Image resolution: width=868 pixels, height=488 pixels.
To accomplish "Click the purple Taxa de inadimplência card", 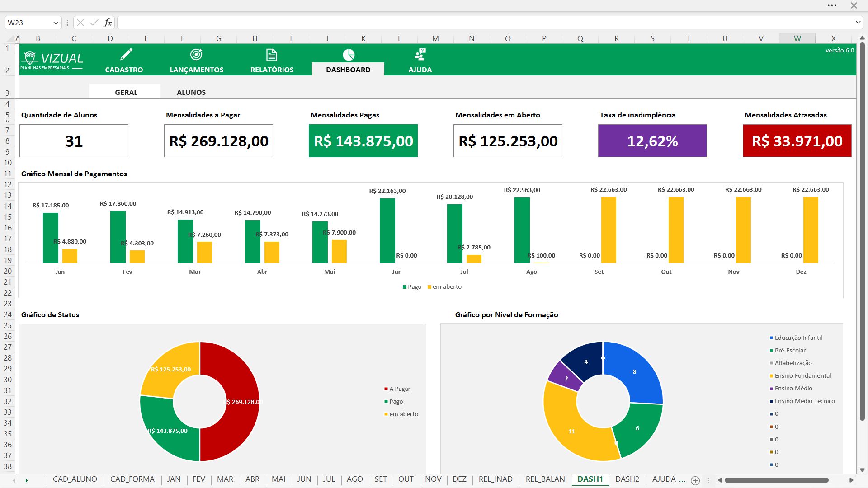I will pos(652,141).
